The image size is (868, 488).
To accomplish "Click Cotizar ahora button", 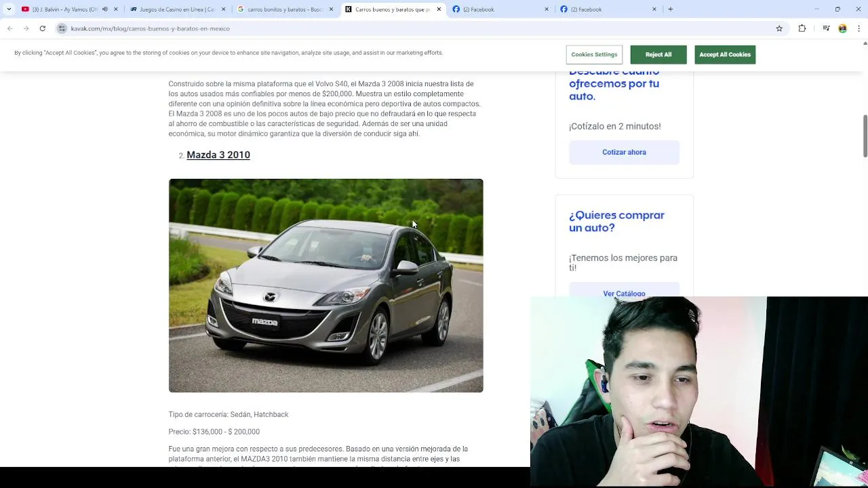I will click(624, 152).
